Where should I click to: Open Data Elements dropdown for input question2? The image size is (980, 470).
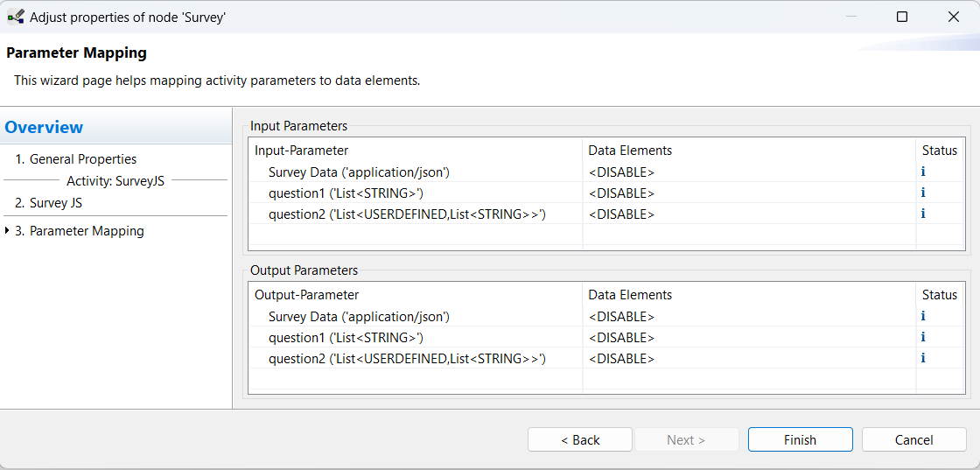click(x=748, y=214)
